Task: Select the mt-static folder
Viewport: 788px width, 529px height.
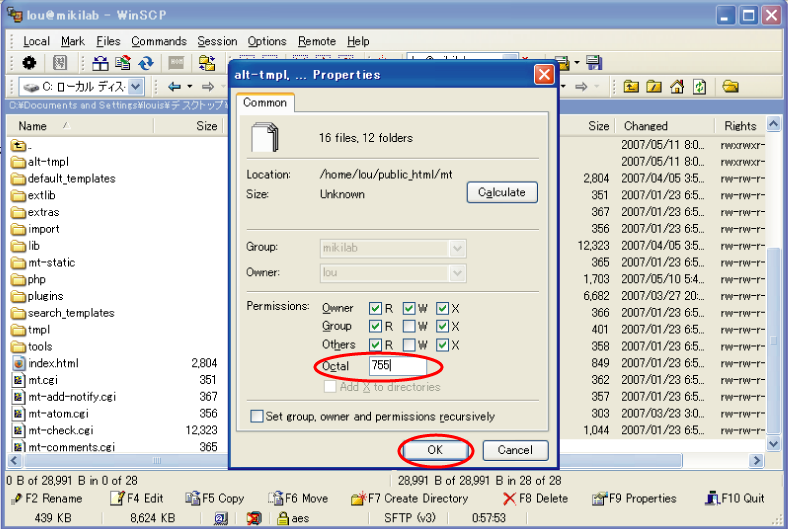Action: click(43, 262)
